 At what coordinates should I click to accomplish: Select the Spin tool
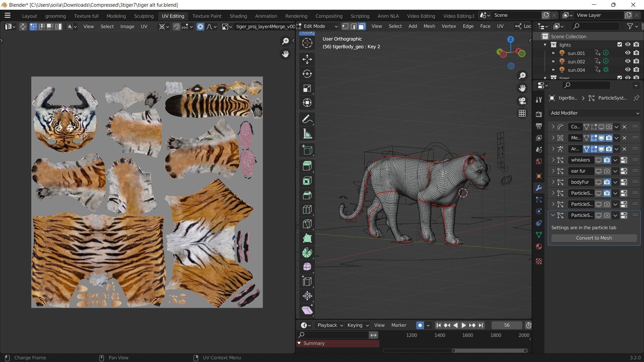point(307,253)
